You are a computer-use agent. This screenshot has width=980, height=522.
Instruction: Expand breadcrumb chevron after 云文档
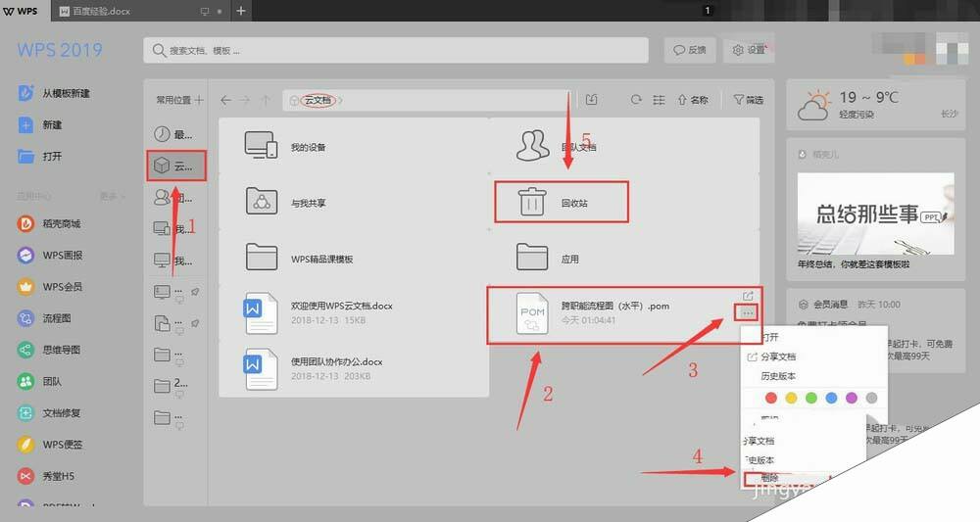point(341,100)
